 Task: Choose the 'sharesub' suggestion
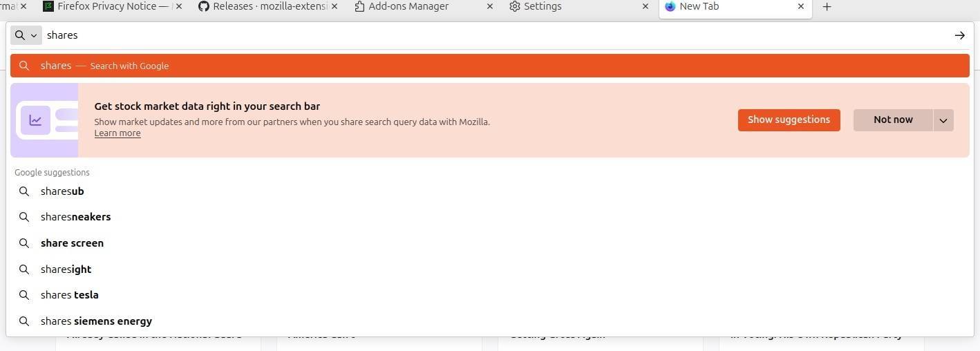point(62,191)
